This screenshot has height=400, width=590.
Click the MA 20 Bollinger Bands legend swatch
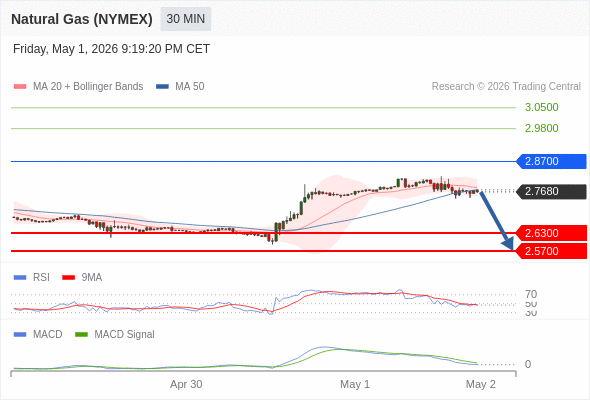[x=20, y=87]
